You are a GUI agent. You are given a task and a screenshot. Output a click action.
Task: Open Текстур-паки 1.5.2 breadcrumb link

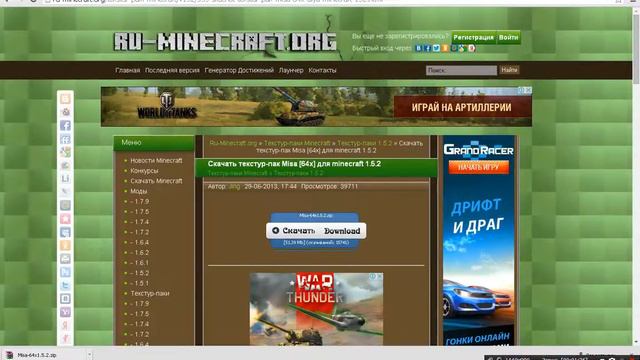pos(364,143)
